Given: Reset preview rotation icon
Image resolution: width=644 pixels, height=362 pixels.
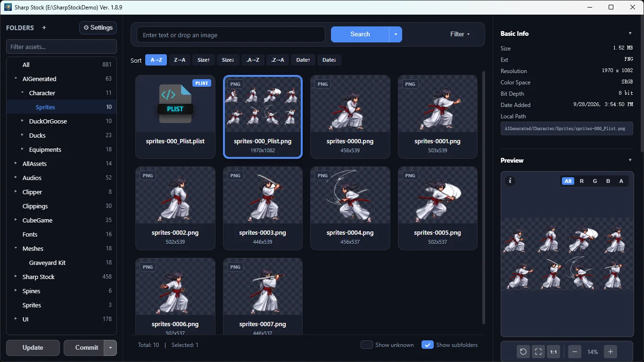Looking at the screenshot, I should tap(523, 352).
